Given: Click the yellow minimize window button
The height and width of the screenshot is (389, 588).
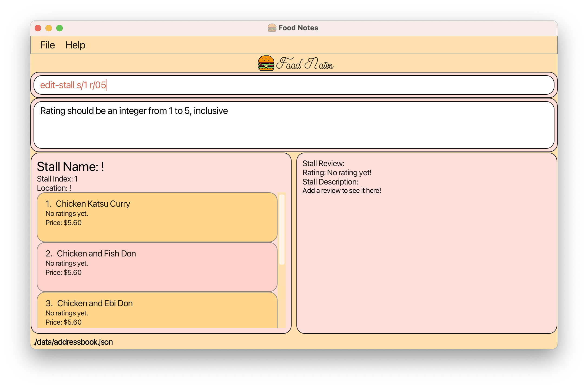Looking at the screenshot, I should [x=49, y=28].
